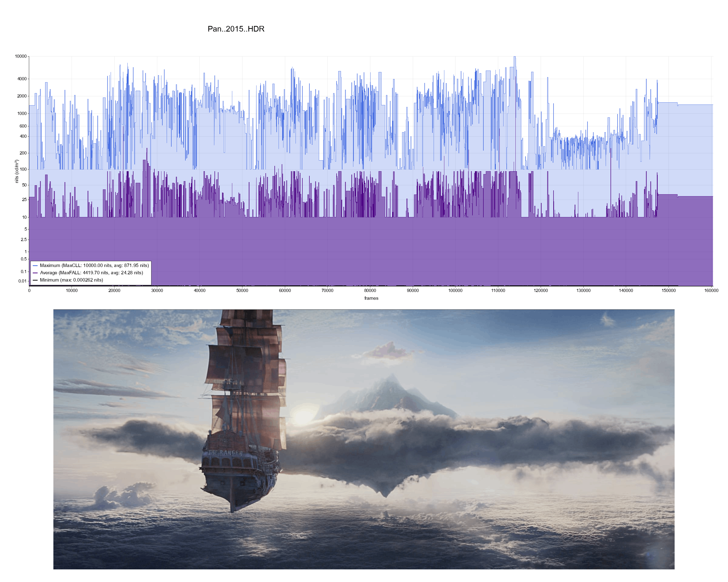Click the 200 y-axis tick label
This screenshot has width=728, height=582.
click(23, 153)
